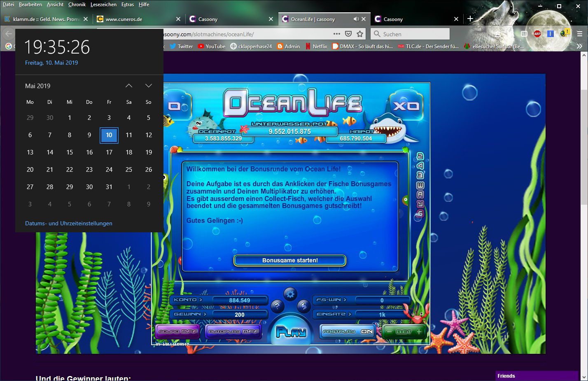Close the www.cuneros.de tab
Viewport: 588px width, 381px height.
(x=178, y=19)
